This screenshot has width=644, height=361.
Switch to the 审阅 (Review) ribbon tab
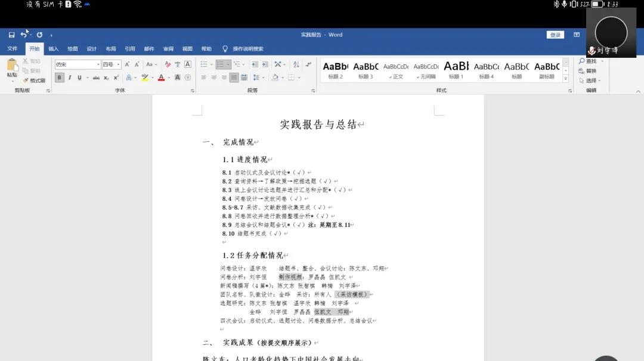coord(168,49)
